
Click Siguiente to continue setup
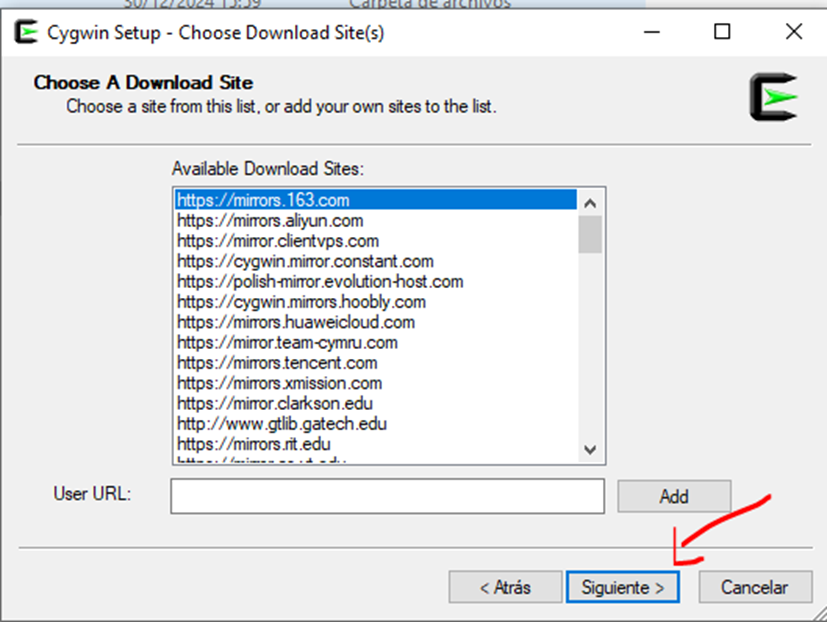click(x=622, y=588)
